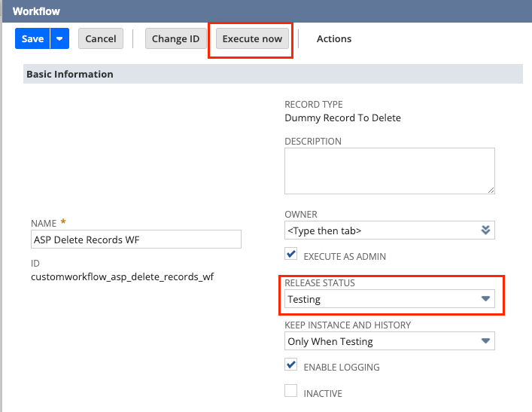Image resolution: width=532 pixels, height=412 pixels.
Task: Uncheck the Execute as Admin checkbox
Action: tap(291, 255)
